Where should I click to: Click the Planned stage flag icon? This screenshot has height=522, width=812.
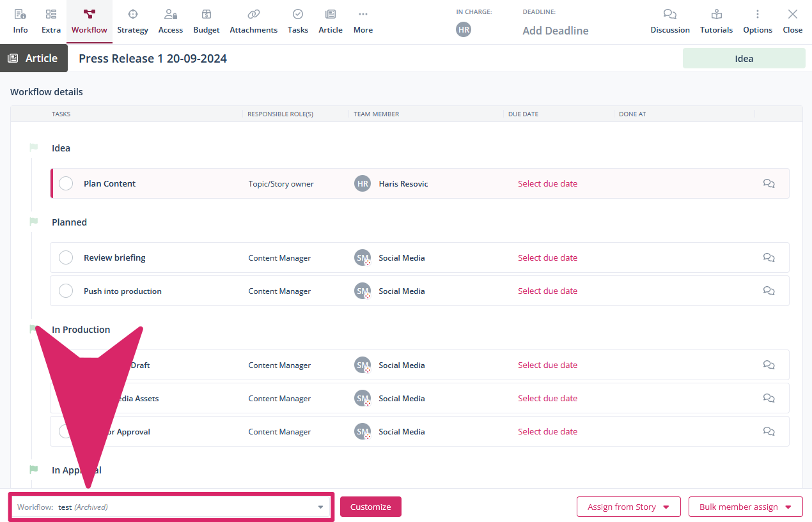tap(34, 222)
